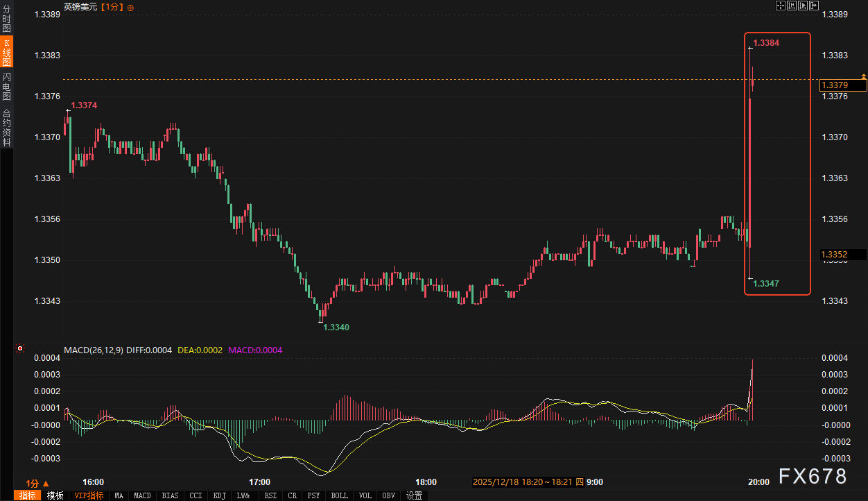
Task: Select the 指标 tab in bottom bar
Action: [x=28, y=495]
